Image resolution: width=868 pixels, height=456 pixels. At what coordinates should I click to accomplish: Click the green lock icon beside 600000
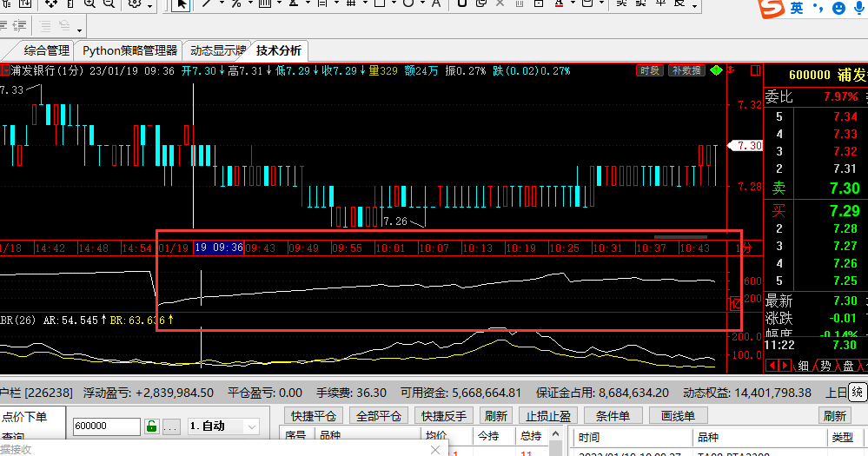(x=151, y=426)
